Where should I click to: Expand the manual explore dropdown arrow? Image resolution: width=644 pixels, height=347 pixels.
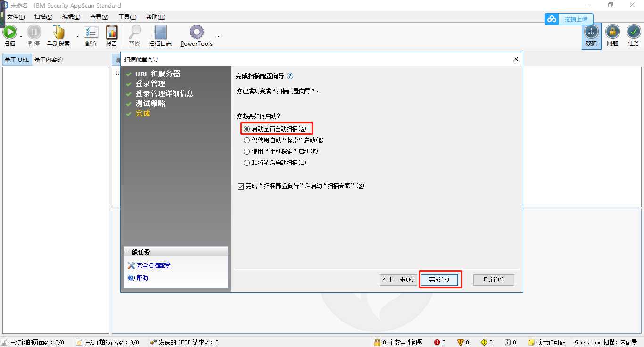(77, 36)
